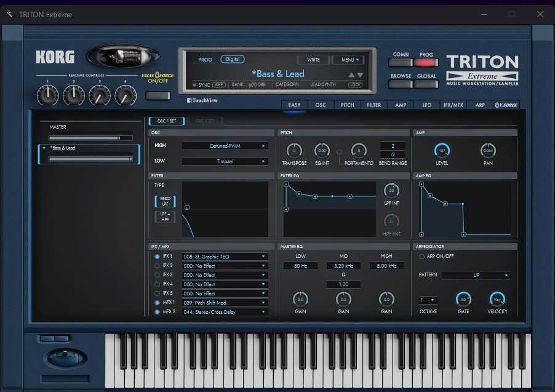Open the OSC Low Timpani selector
Viewport: 555px width, 392px height.
(225, 161)
